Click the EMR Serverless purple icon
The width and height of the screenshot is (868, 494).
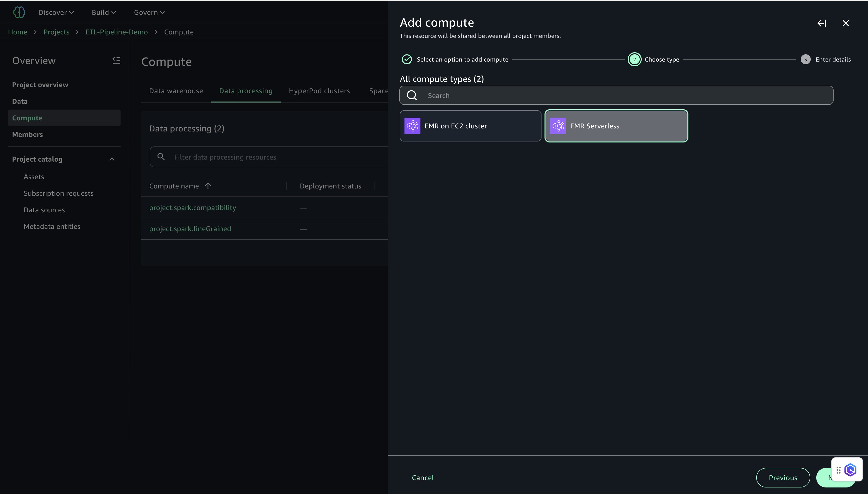pos(558,126)
